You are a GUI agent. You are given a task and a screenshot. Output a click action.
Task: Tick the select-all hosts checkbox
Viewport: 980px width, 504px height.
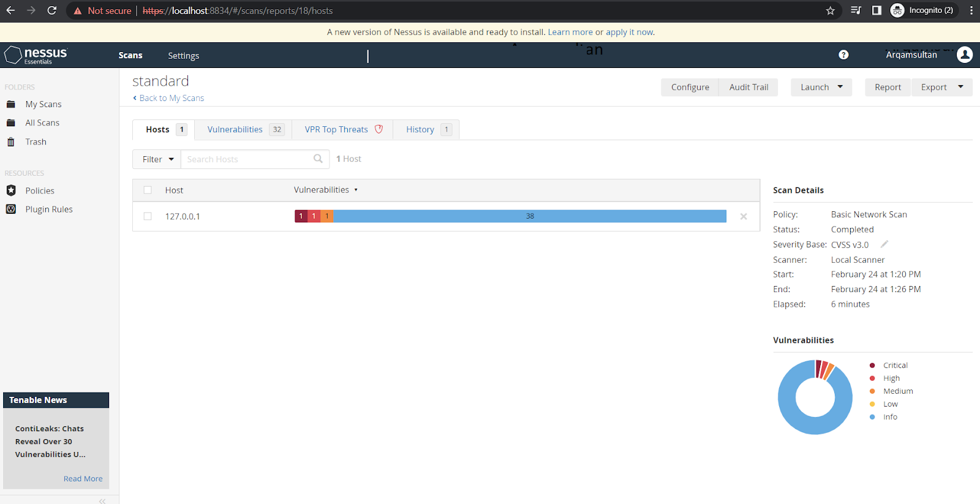148,190
